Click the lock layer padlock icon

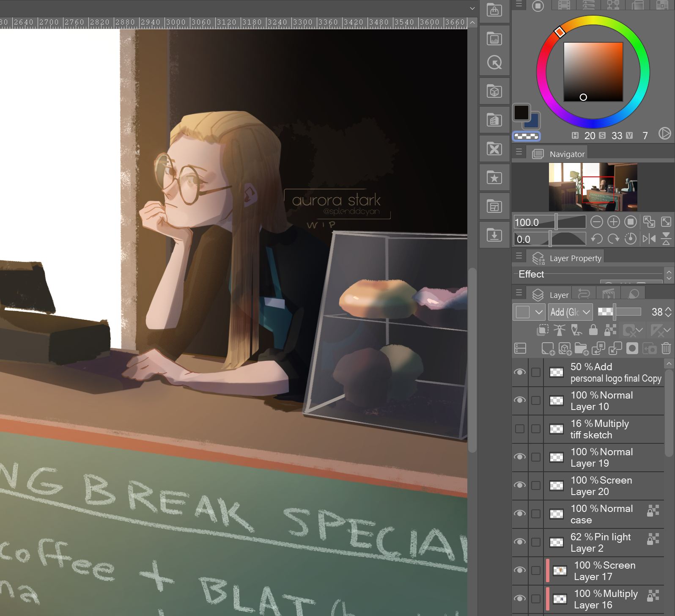pyautogui.click(x=593, y=330)
